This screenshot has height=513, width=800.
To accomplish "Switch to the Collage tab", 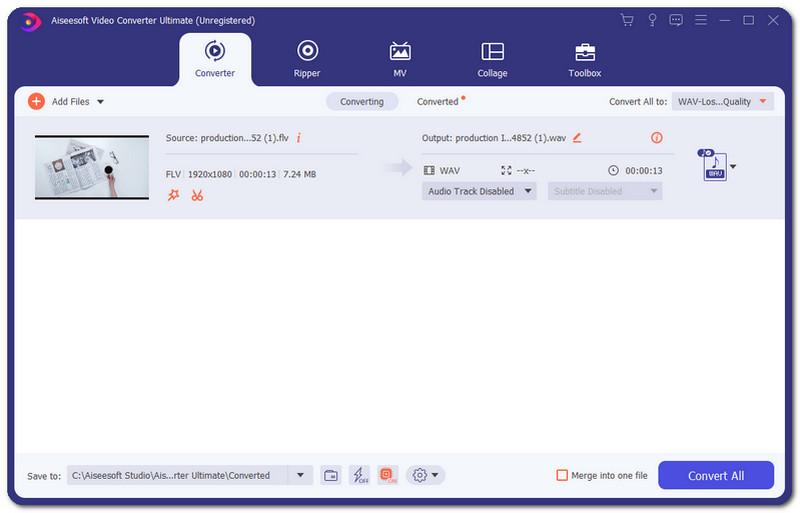I will (x=492, y=58).
